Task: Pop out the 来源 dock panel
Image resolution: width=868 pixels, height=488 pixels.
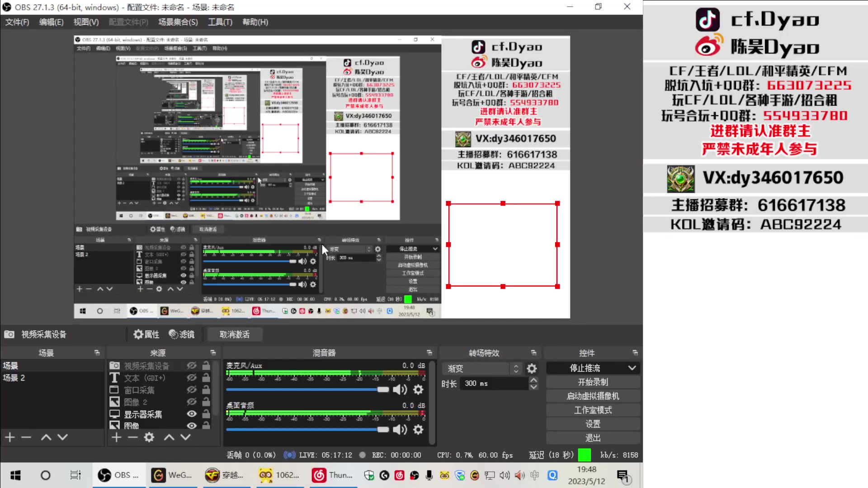Action: tap(213, 352)
